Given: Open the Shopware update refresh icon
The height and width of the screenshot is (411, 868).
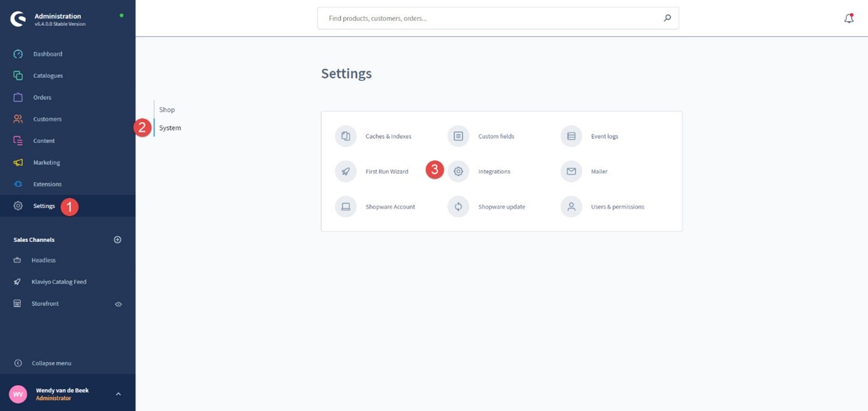Looking at the screenshot, I should tap(458, 207).
